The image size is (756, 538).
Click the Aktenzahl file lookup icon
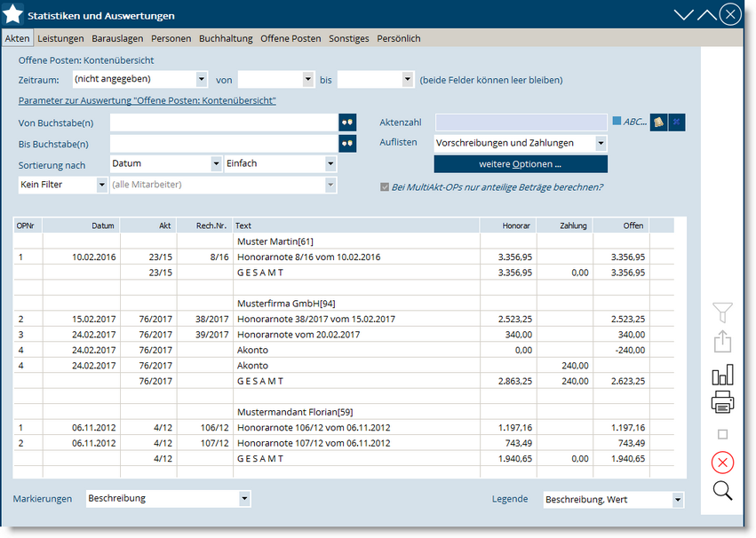point(658,123)
